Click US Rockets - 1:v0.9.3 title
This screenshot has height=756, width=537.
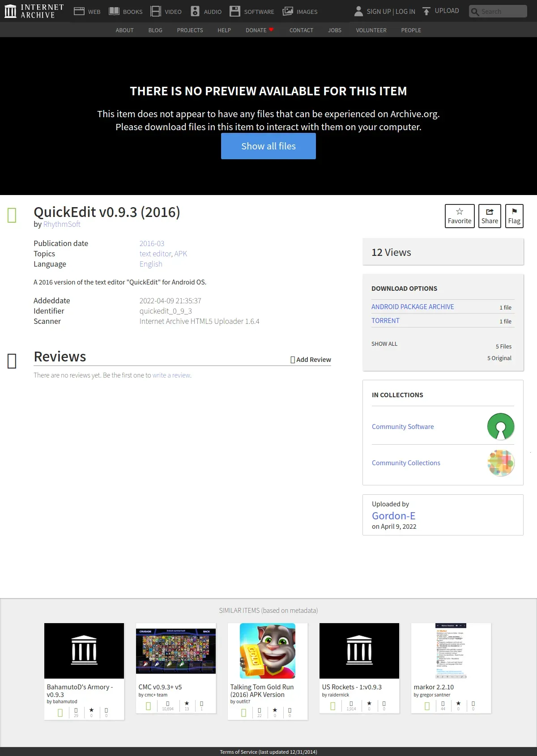point(352,687)
